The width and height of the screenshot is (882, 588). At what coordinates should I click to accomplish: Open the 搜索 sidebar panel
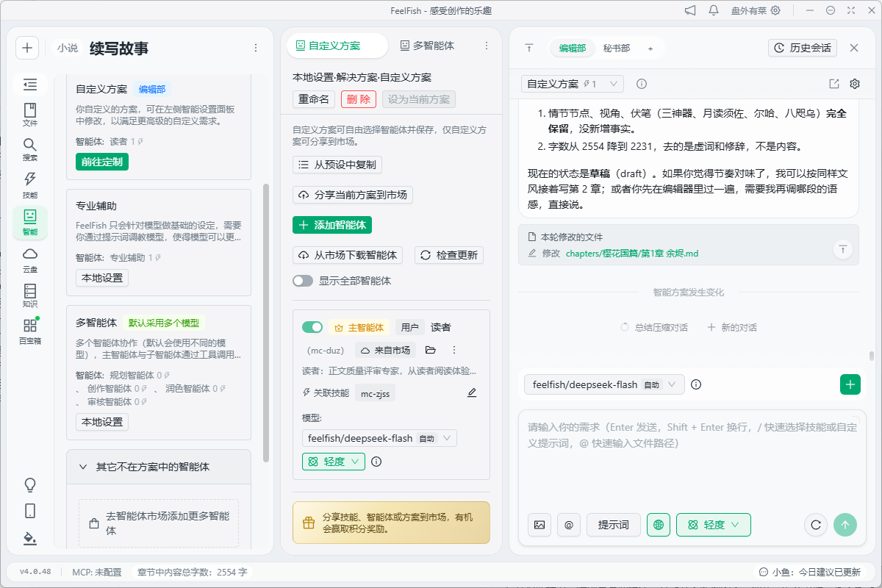click(30, 148)
